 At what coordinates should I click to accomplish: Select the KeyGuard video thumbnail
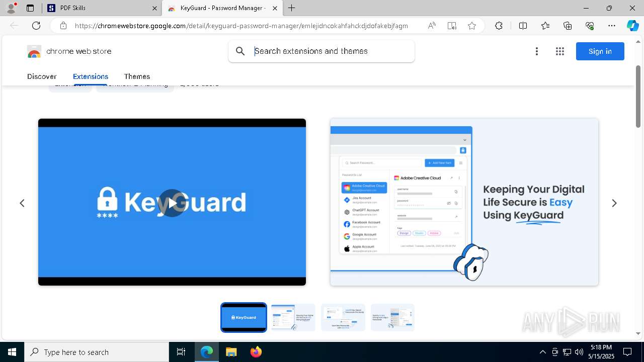pyautogui.click(x=244, y=317)
